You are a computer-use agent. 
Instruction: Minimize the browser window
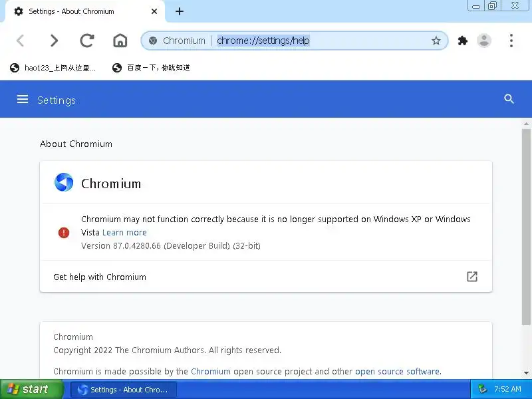pyautogui.click(x=476, y=6)
